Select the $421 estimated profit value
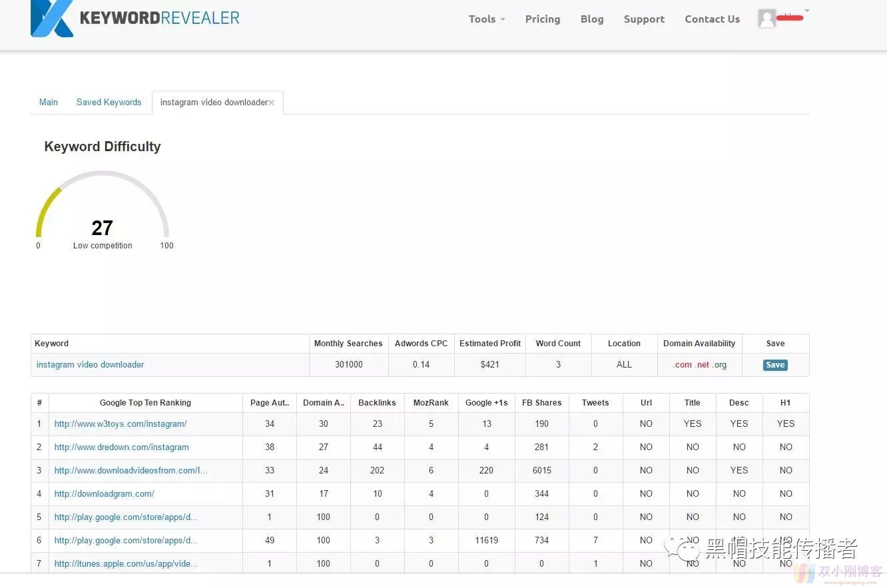The image size is (887, 588). 490,365
